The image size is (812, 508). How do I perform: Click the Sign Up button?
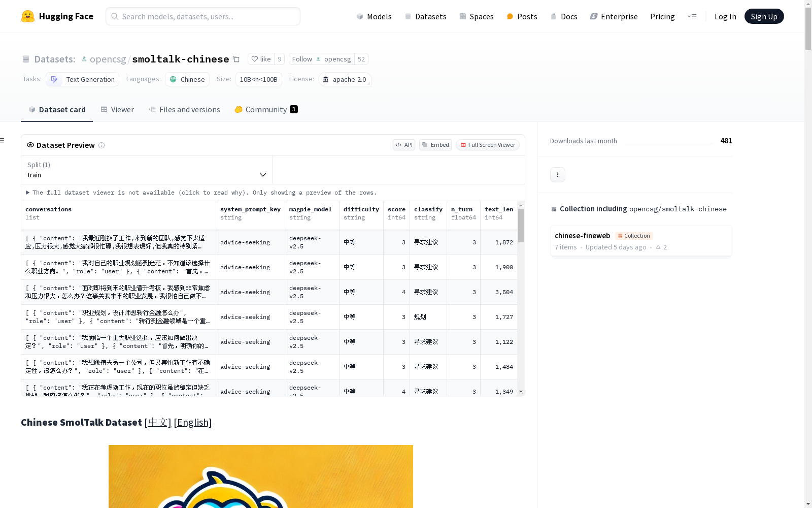point(764,16)
